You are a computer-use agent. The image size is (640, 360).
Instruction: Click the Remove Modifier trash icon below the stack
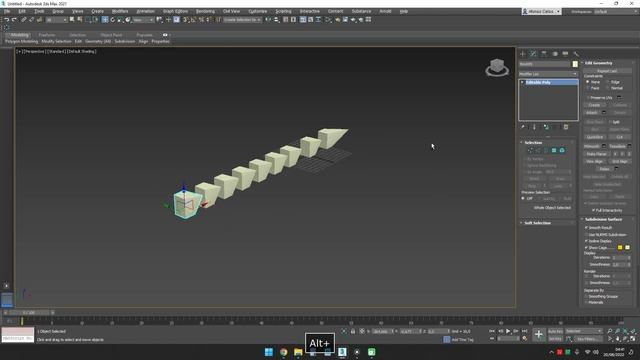coord(566,127)
